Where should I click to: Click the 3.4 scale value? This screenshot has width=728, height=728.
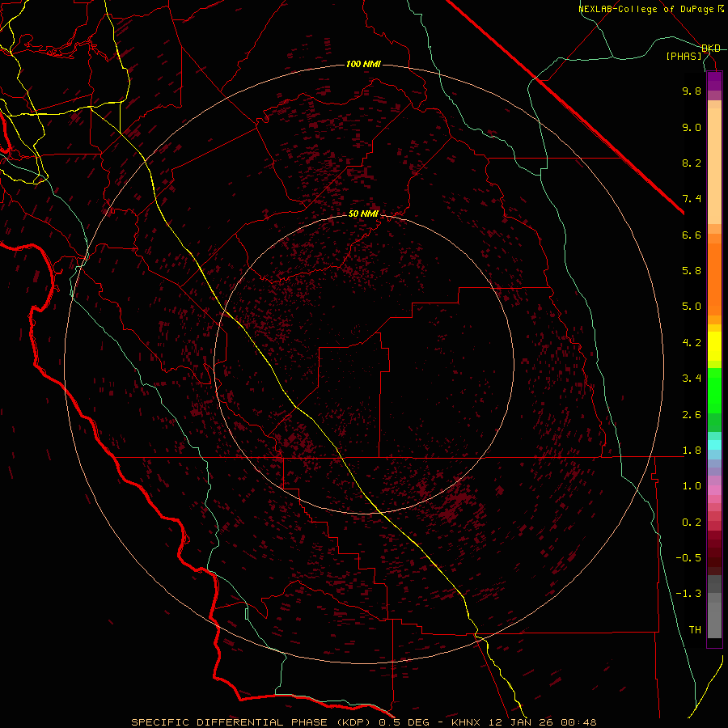[x=692, y=379]
